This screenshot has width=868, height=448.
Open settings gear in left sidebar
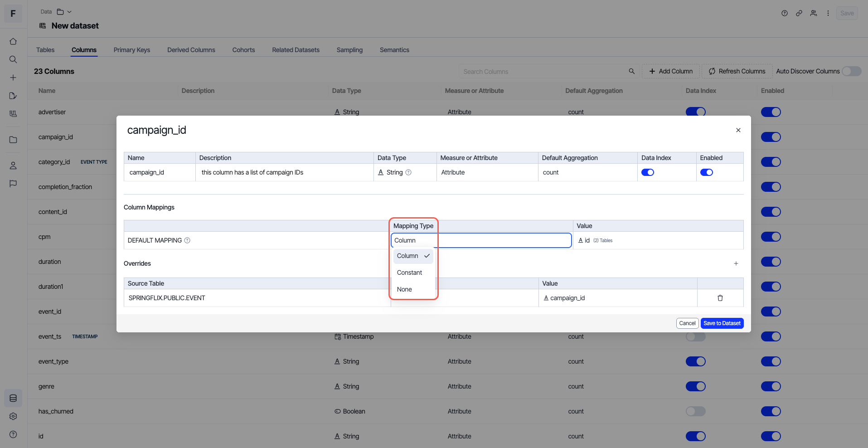(x=13, y=416)
